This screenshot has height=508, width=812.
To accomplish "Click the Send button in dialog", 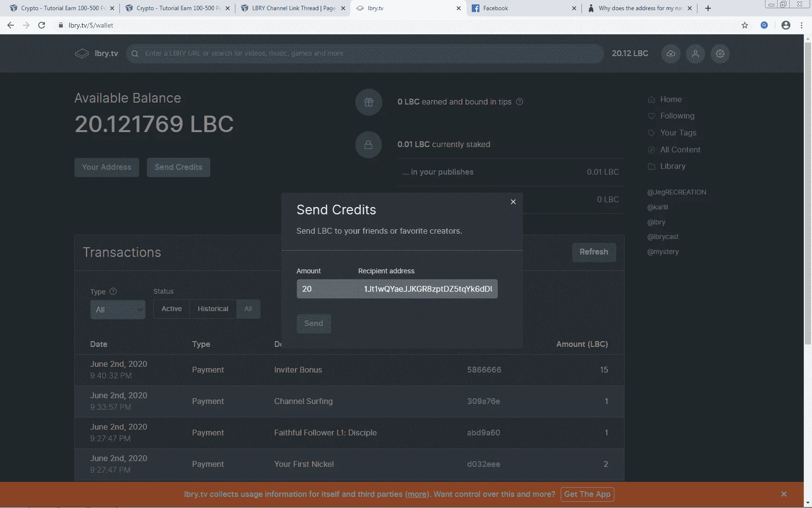I will (x=314, y=324).
